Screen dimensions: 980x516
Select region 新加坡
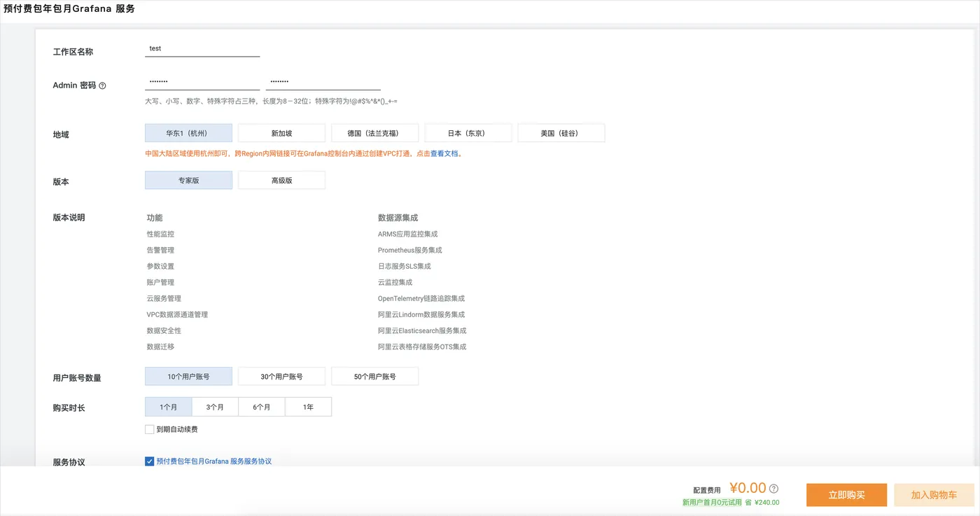pyautogui.click(x=281, y=133)
